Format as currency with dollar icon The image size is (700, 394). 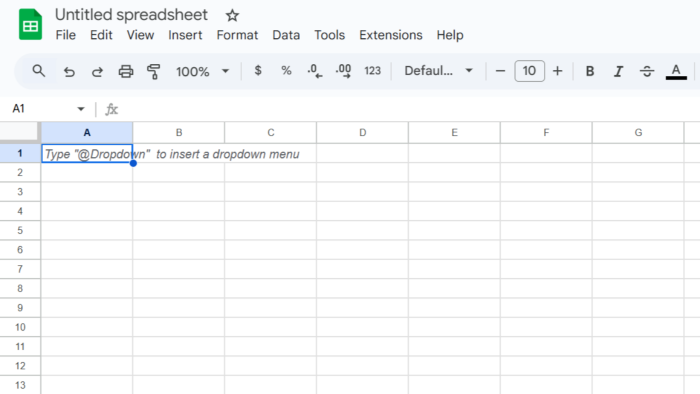258,71
